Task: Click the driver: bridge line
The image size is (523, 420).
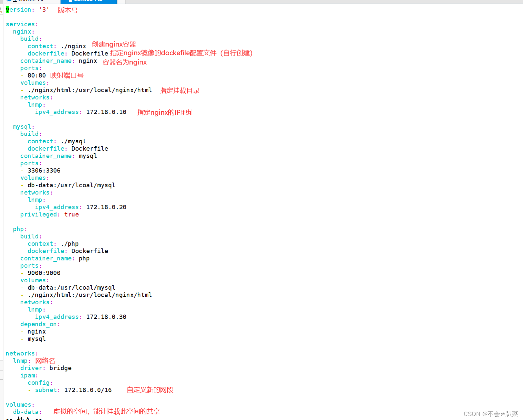Action: [x=46, y=368]
